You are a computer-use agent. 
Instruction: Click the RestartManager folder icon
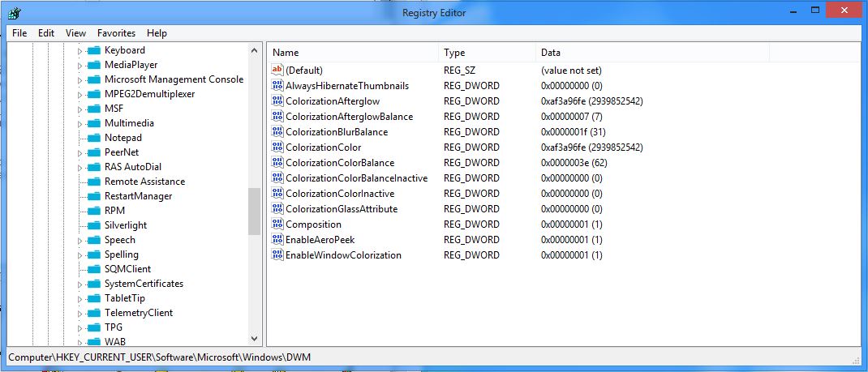[x=94, y=196]
